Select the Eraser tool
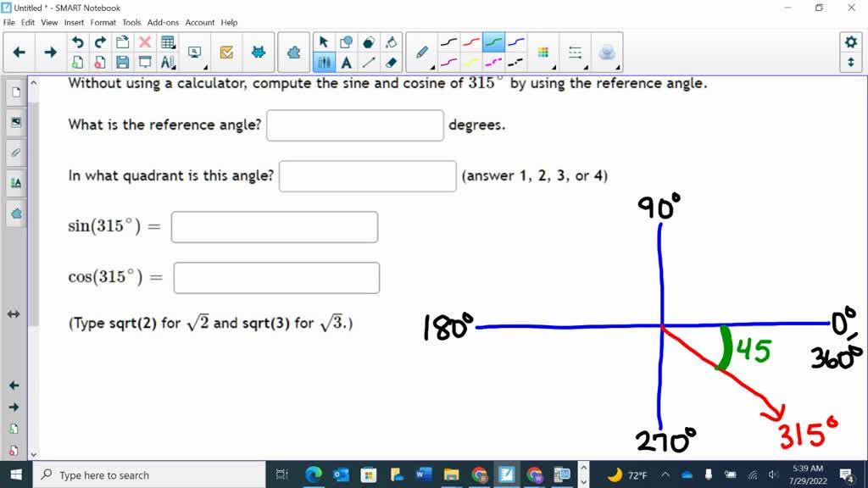This screenshot has height=488, width=868. click(x=390, y=64)
